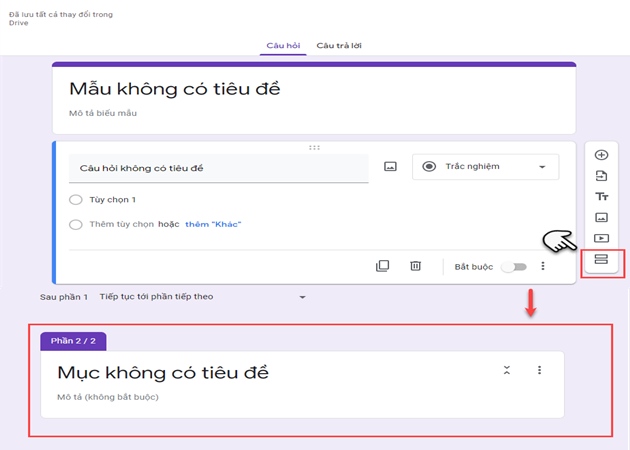Click Thêm tùy chọn to add option
This screenshot has height=450, width=630.
click(122, 224)
